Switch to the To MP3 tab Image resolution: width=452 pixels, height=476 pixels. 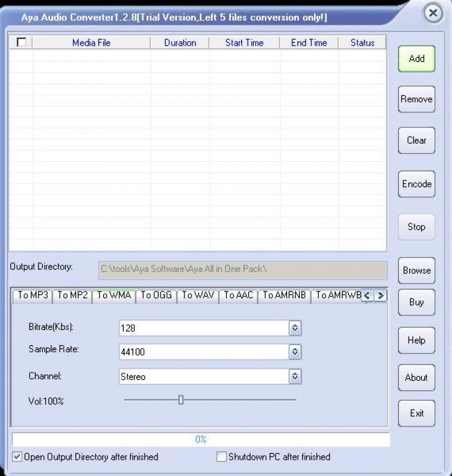(x=33, y=296)
